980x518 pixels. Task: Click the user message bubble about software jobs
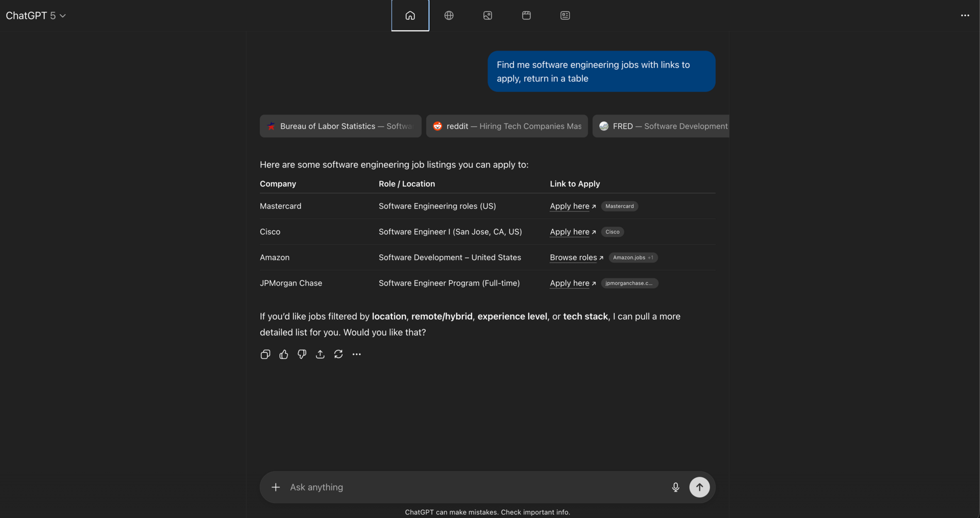pyautogui.click(x=601, y=72)
